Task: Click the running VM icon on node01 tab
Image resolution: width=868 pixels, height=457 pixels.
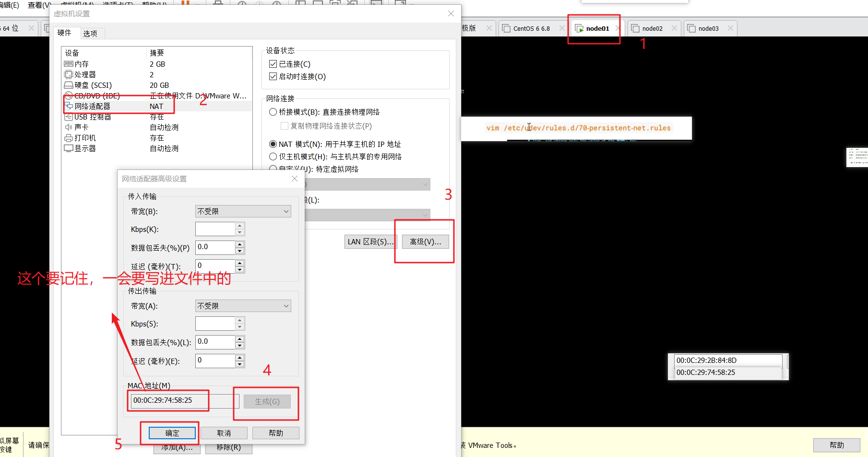Action: 579,28
